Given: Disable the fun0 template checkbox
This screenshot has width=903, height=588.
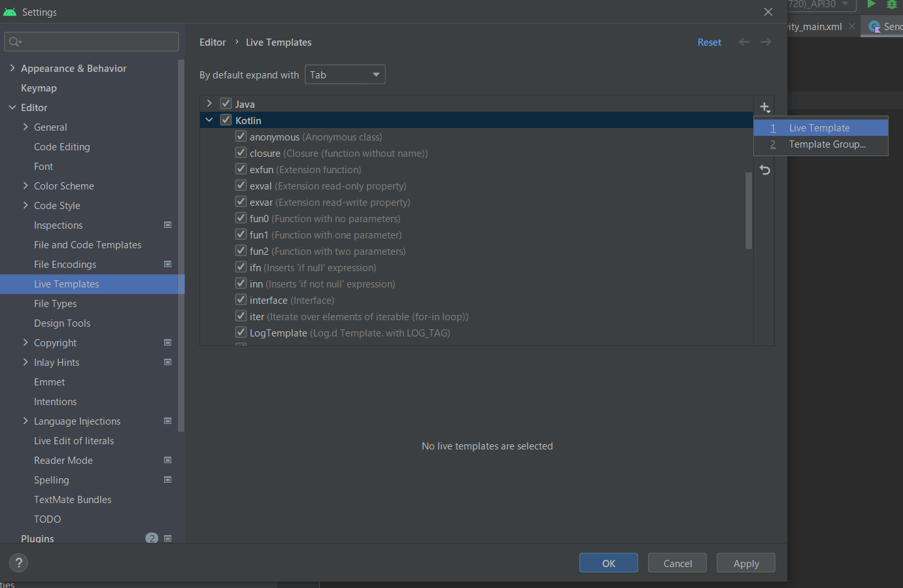Looking at the screenshot, I should point(241,218).
